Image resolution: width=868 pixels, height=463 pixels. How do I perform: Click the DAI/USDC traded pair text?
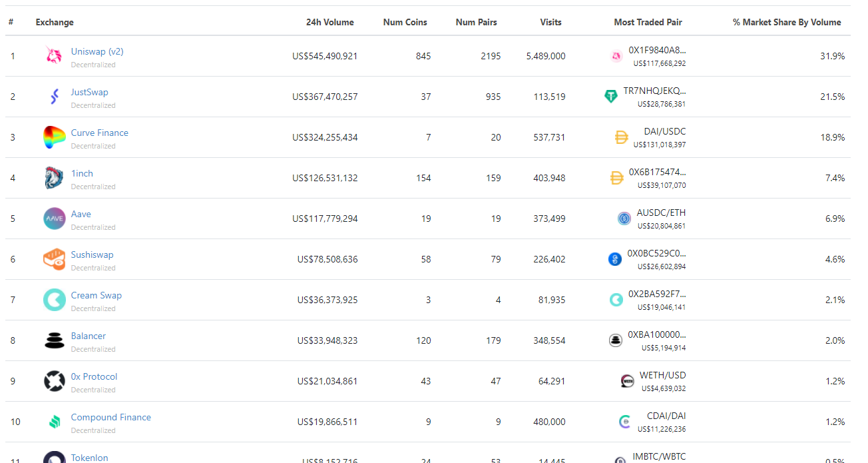665,131
